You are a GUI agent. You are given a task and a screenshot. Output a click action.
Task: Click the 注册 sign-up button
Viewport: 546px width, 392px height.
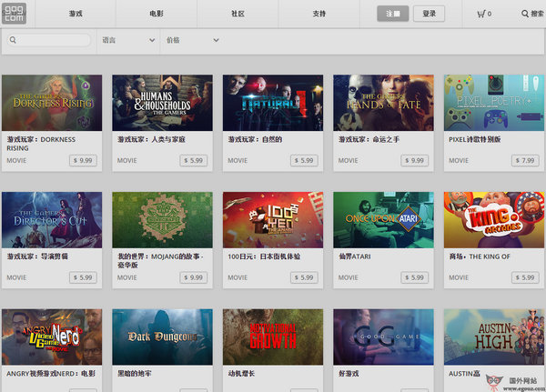393,14
